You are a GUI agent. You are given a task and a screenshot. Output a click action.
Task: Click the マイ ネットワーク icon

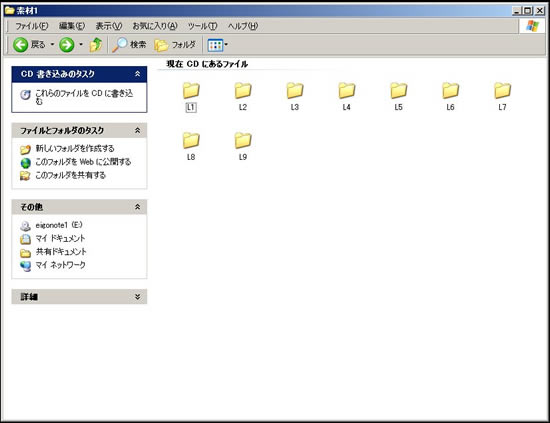tap(25, 266)
